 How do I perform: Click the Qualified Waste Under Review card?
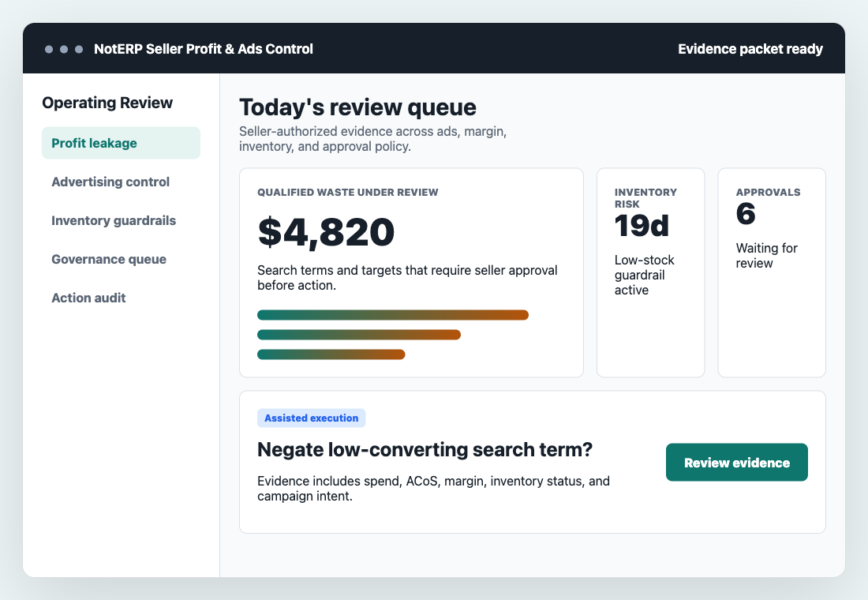(411, 272)
